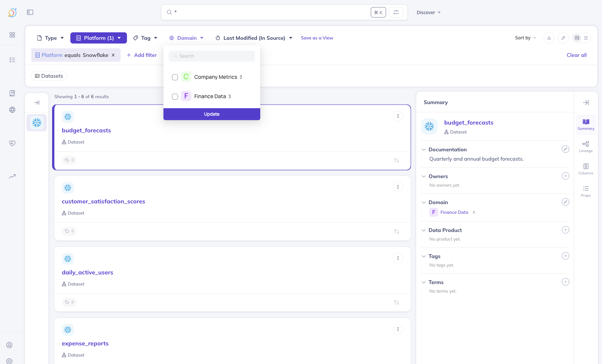Click lineage icon on daily_active_users card
The width and height of the screenshot is (602, 364).
pos(396,302)
